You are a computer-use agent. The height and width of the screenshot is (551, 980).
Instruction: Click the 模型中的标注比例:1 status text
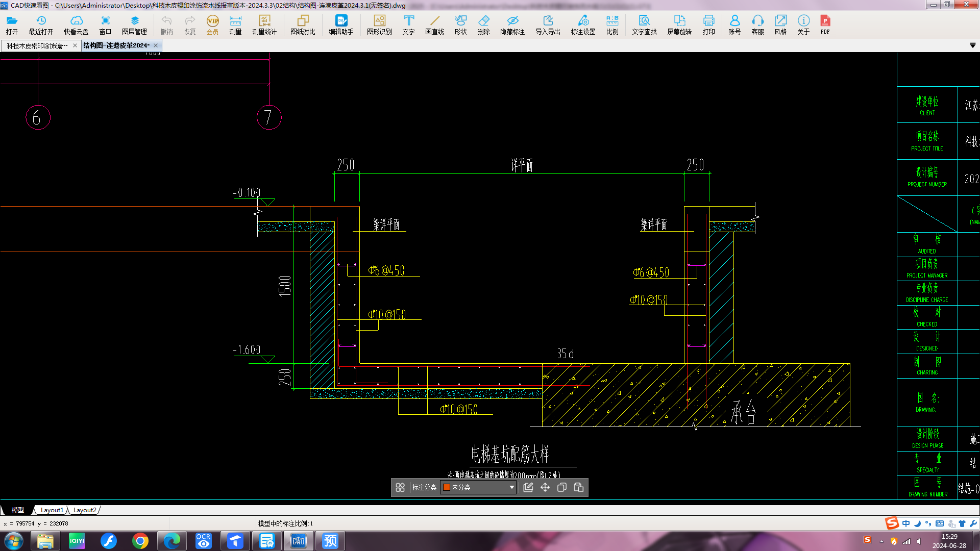[x=285, y=523]
